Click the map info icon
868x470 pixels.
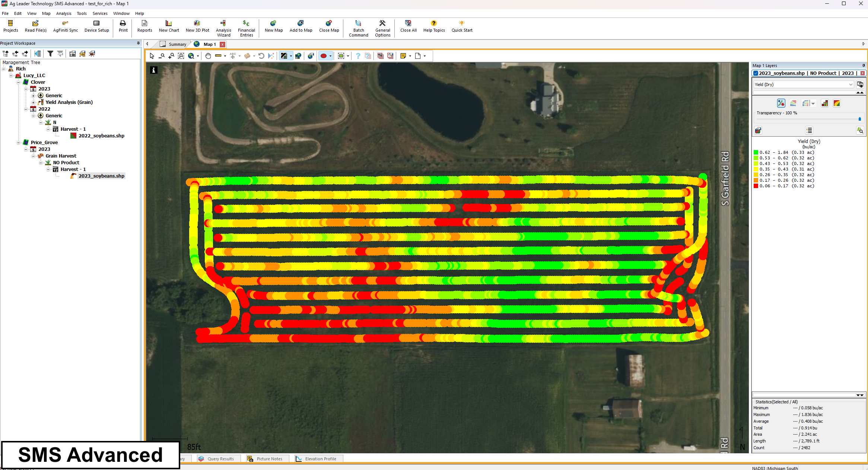153,70
